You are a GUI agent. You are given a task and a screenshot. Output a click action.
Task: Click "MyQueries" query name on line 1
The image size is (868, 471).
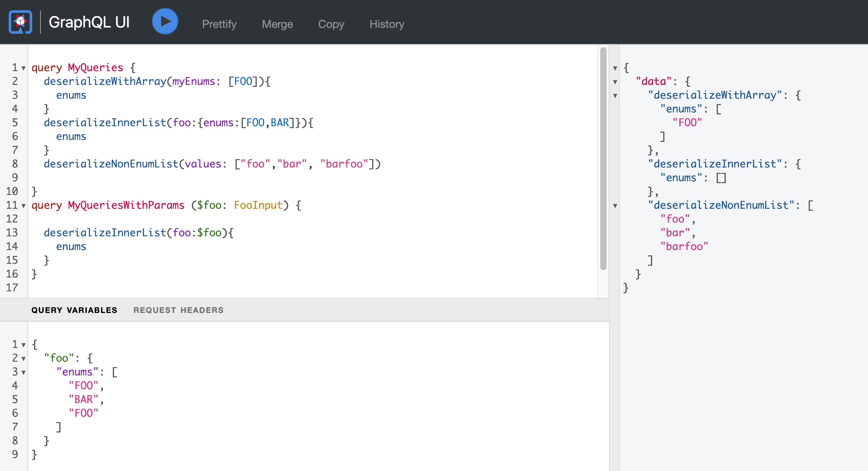click(x=96, y=68)
